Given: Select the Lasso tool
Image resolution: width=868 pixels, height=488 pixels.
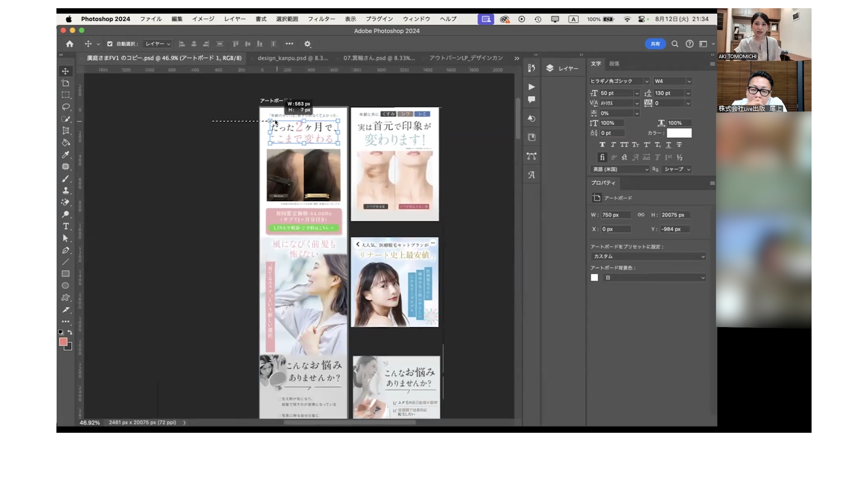Looking at the screenshot, I should 66,107.
